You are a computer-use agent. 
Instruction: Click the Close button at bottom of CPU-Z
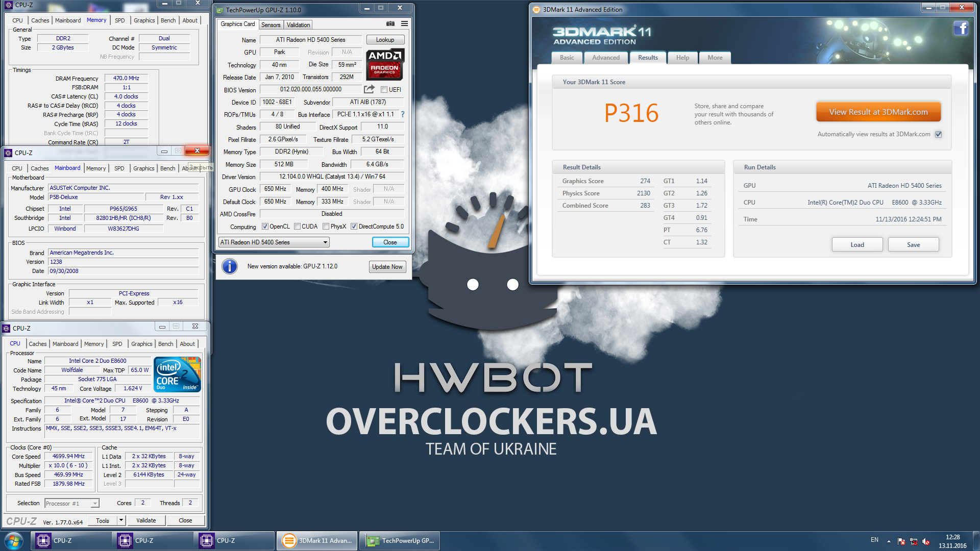coord(185,520)
